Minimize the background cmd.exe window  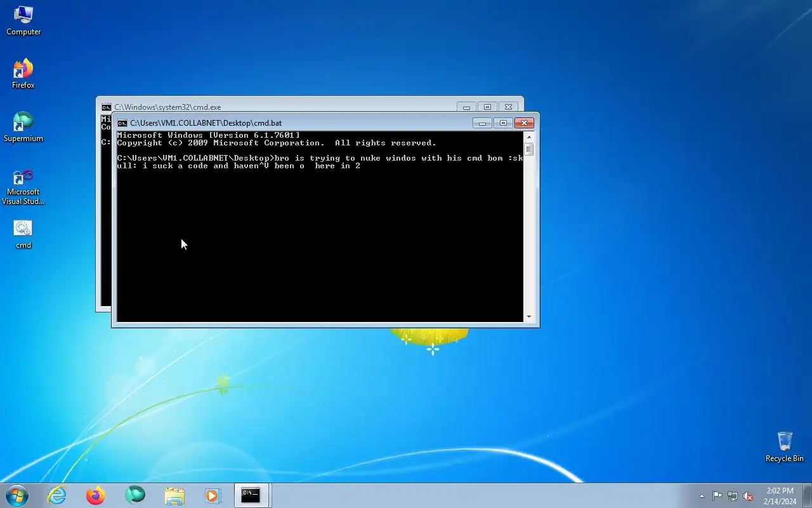466,107
